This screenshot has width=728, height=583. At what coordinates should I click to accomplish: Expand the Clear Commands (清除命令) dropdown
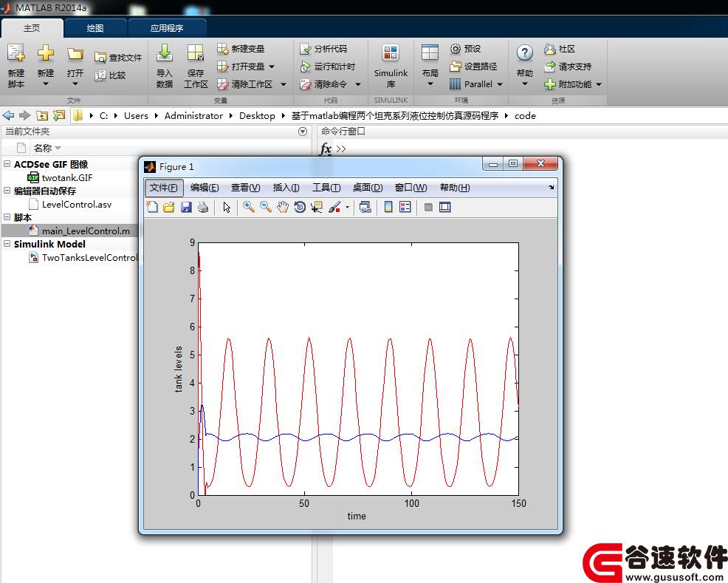pos(358,84)
